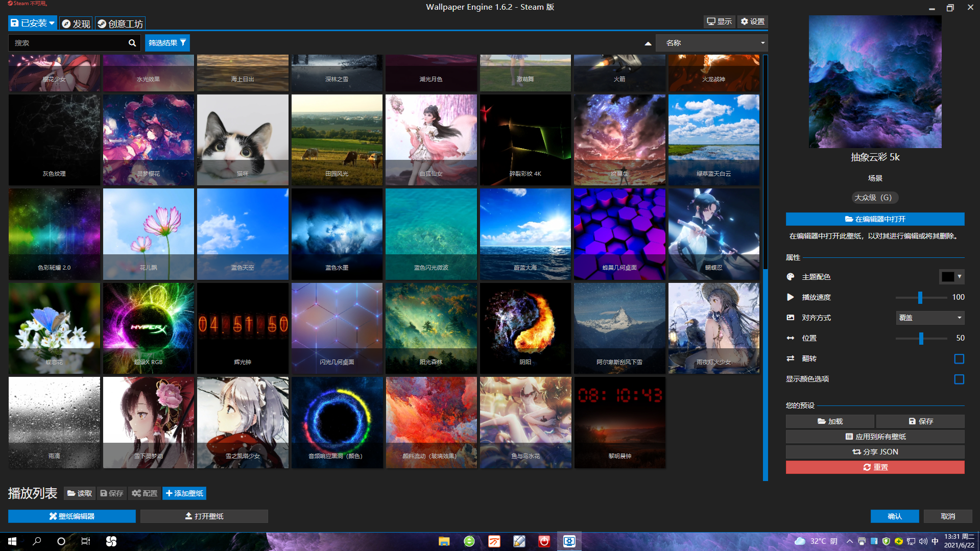Open Windows taskbar search
The width and height of the screenshot is (980, 551).
coord(37,541)
